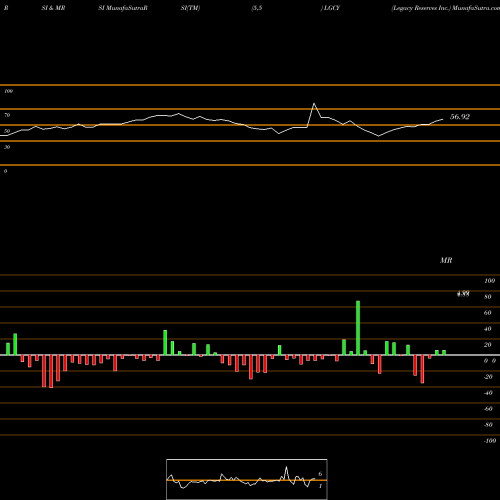The width and height of the screenshot is (500, 500).
Task: Click the SI & MR header text
Action: click(53, 8)
